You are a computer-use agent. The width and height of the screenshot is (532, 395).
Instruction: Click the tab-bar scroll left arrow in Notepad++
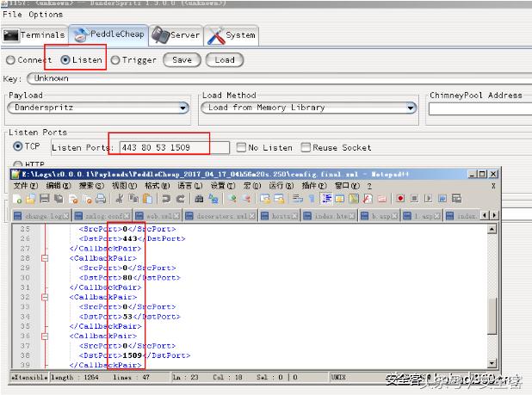[x=485, y=215]
